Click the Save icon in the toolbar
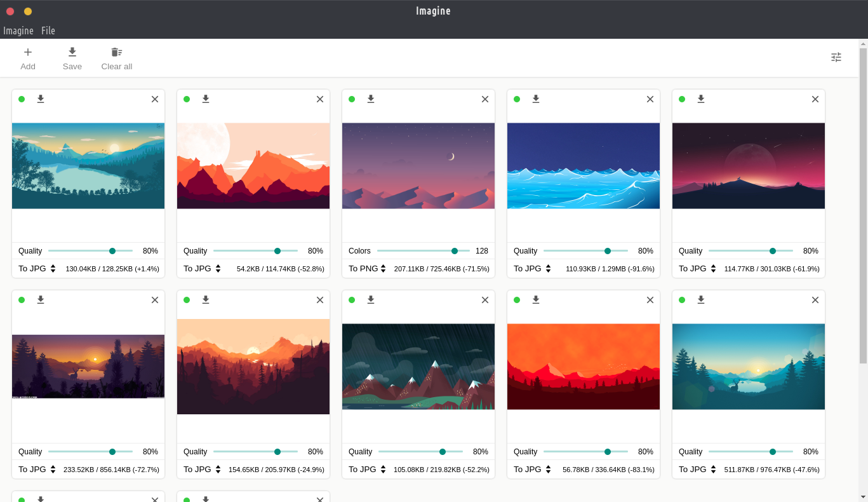Viewport: 868px width, 502px height. point(72,52)
